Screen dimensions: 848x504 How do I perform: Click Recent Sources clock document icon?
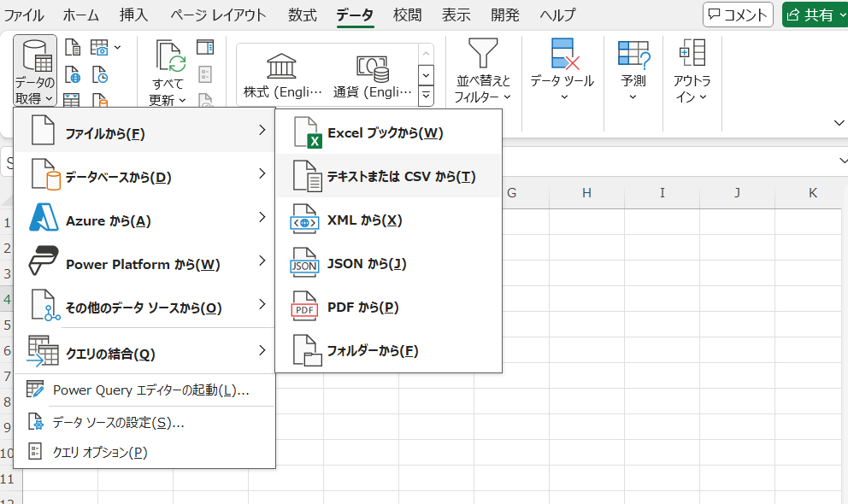click(99, 74)
